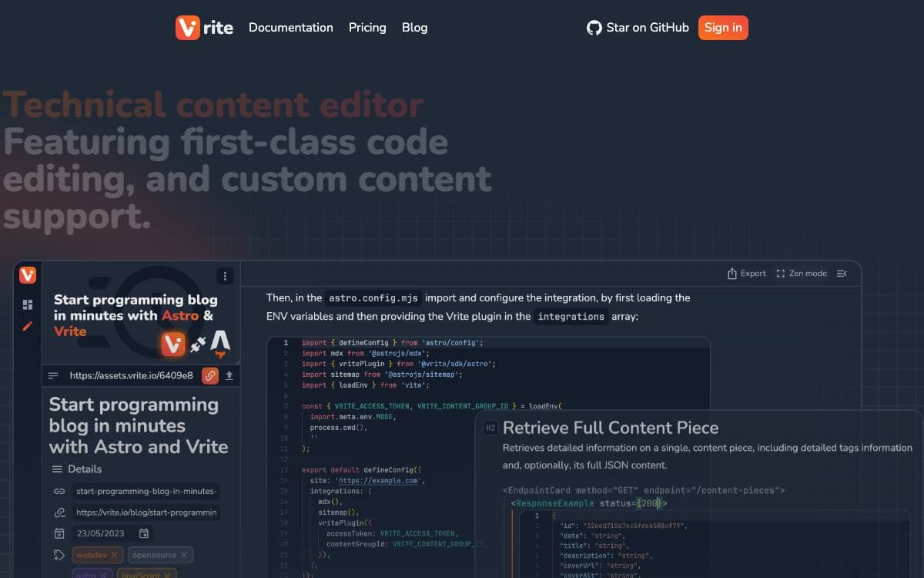Click the H2 heading level badge
The height and width of the screenshot is (578, 924).
(490, 428)
